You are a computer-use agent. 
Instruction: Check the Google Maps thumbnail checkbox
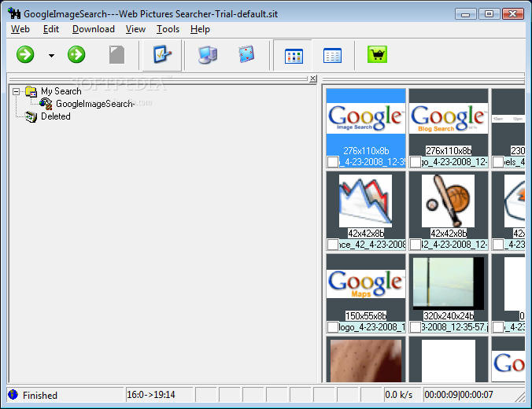pyautogui.click(x=332, y=327)
